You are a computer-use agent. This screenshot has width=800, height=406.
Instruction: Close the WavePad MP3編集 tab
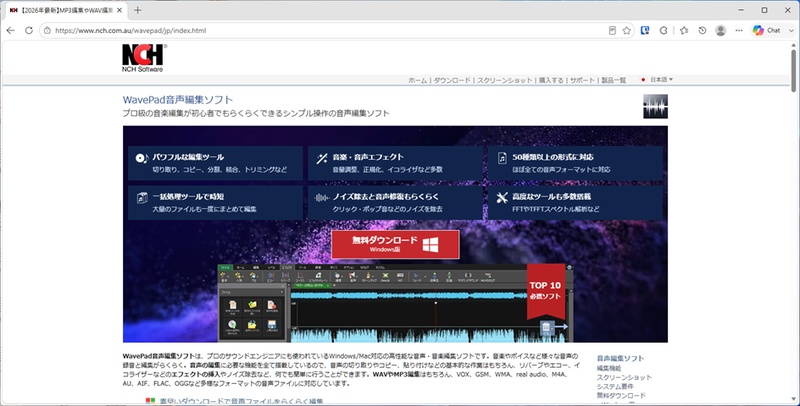(119, 10)
